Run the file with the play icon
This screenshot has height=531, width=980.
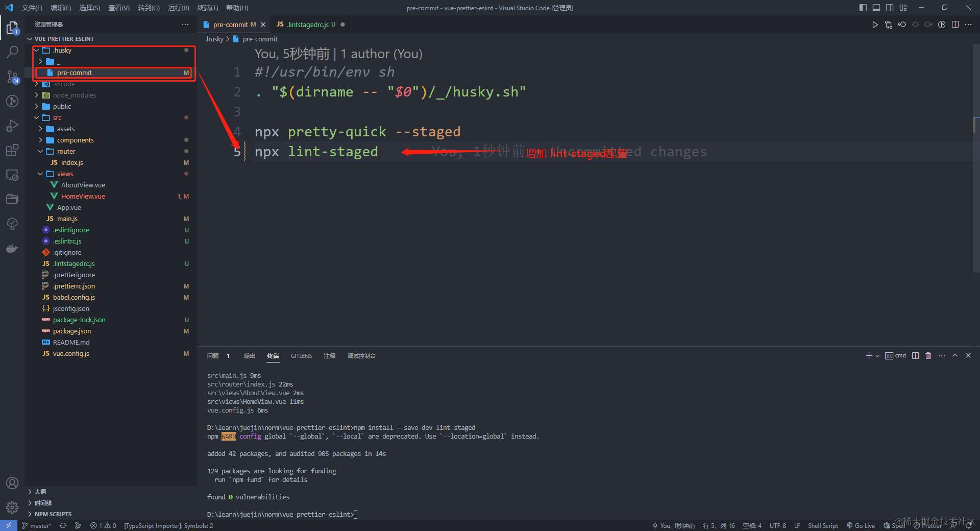pos(875,25)
